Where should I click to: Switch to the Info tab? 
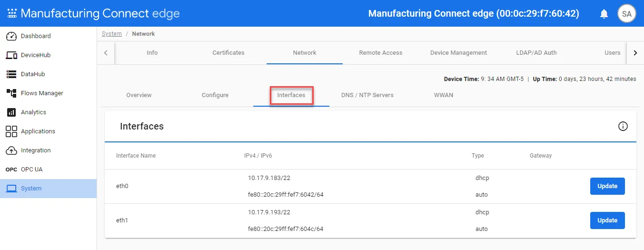tap(152, 53)
